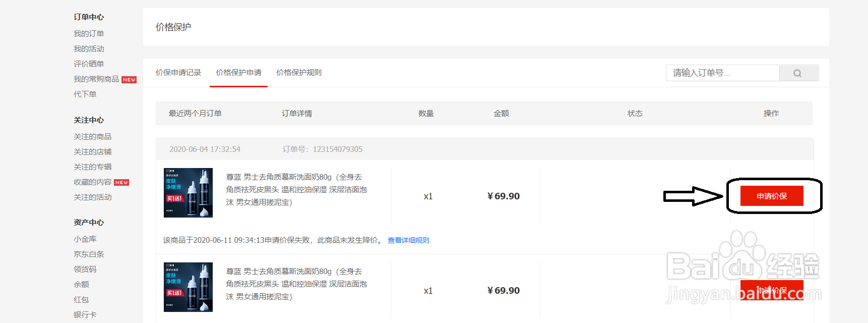Click the second product thumbnail image
Viewport: 868px width, 323px height.
[x=188, y=287]
